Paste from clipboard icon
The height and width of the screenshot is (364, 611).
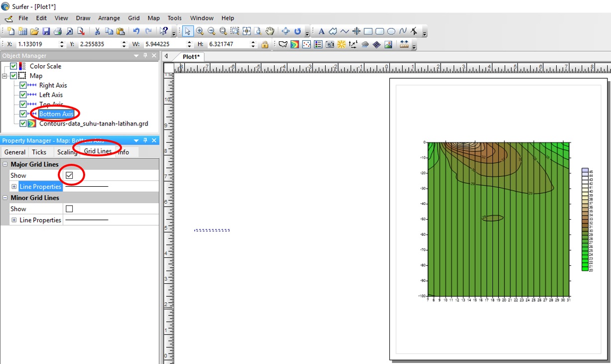pos(121,31)
